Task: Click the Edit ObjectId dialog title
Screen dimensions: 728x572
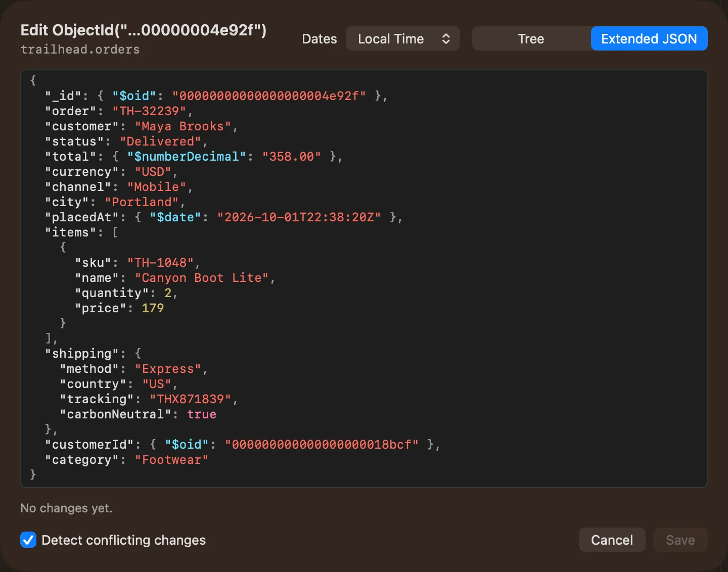Action: pyautogui.click(x=144, y=30)
